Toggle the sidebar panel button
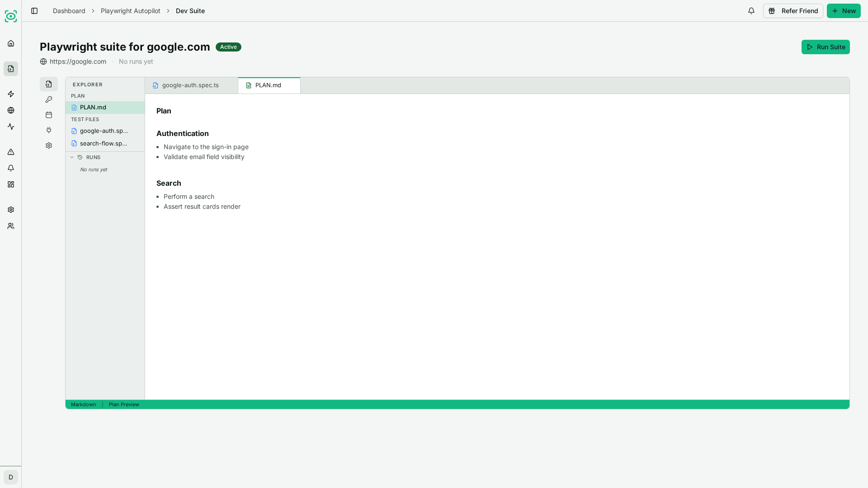This screenshot has height=488, width=868. click(34, 11)
